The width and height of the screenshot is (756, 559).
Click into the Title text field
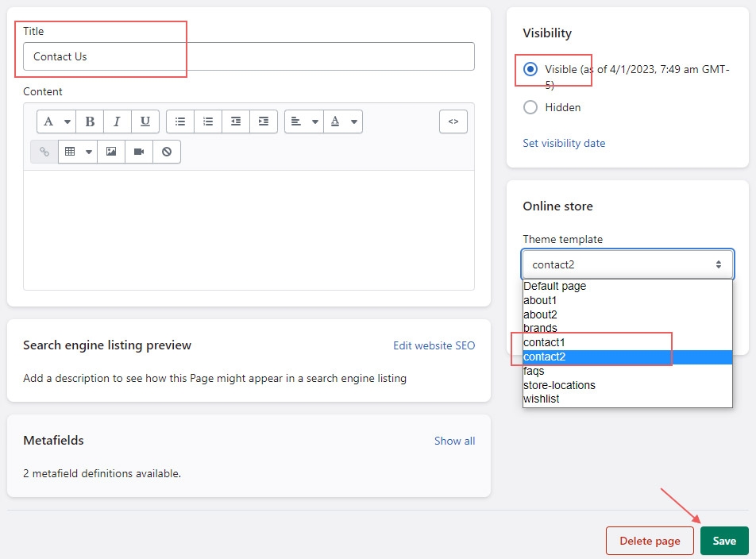pyautogui.click(x=249, y=56)
